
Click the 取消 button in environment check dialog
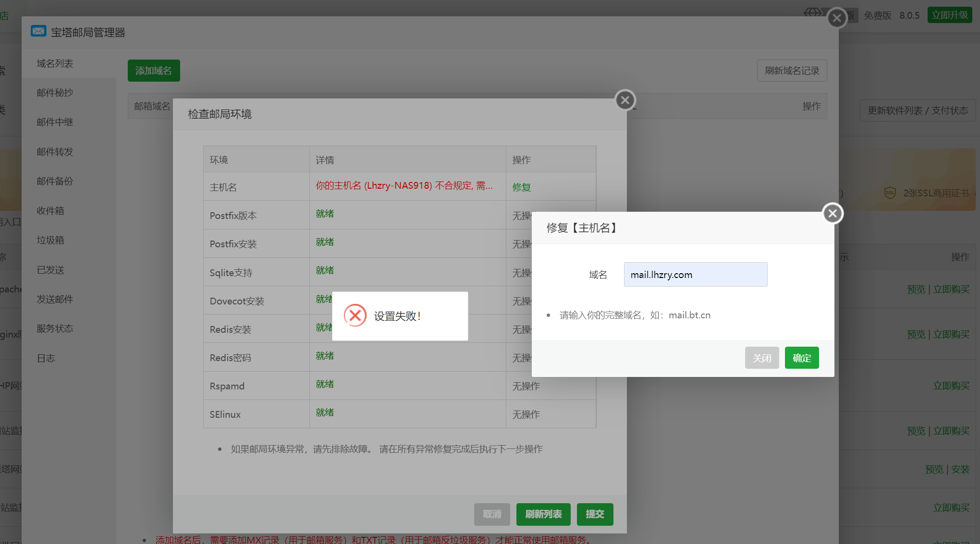tap(492, 514)
